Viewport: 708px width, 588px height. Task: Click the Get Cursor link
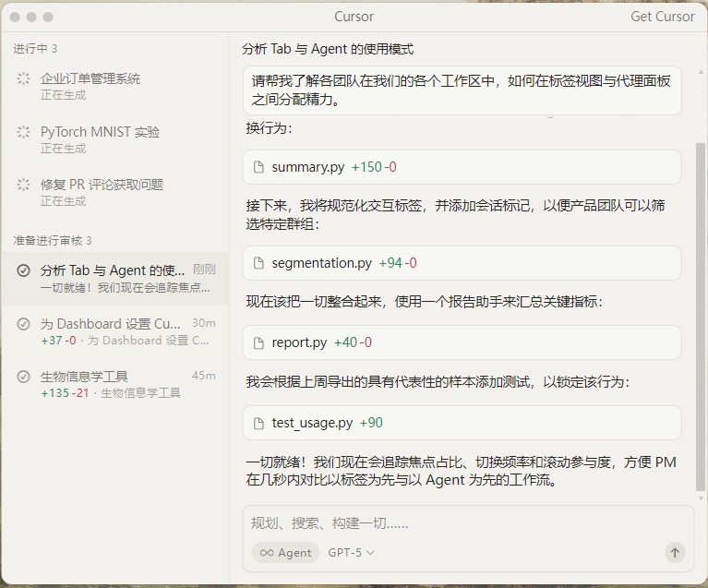663,17
